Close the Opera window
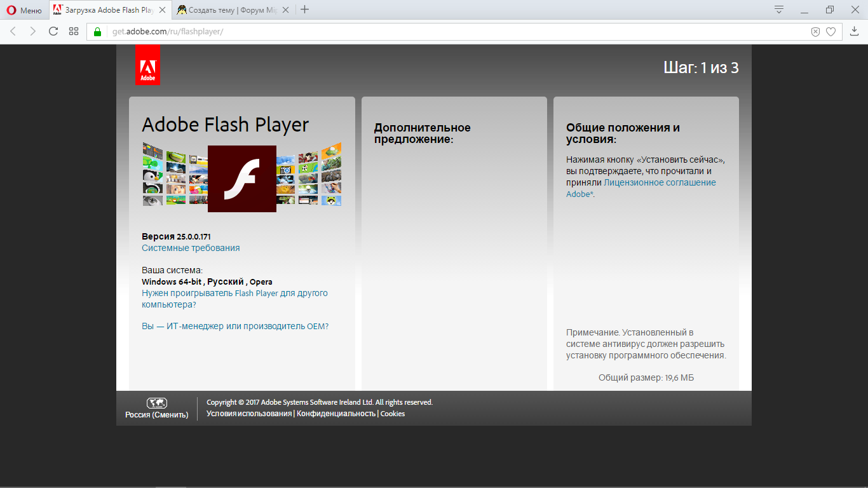The width and height of the screenshot is (868, 488). pyautogui.click(x=855, y=10)
